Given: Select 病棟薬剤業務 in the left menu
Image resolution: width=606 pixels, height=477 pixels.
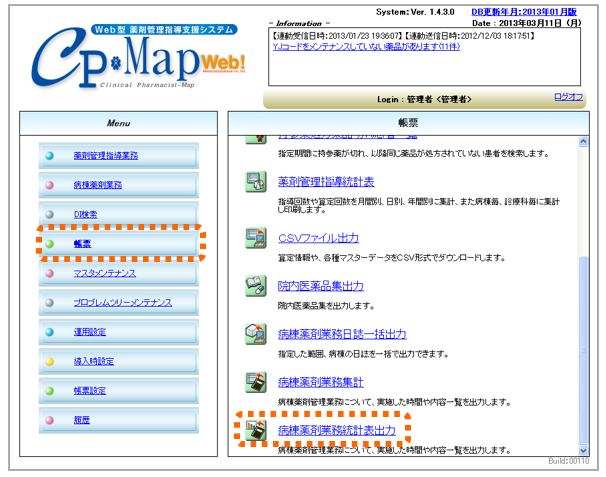Looking at the screenshot, I should 97,185.
